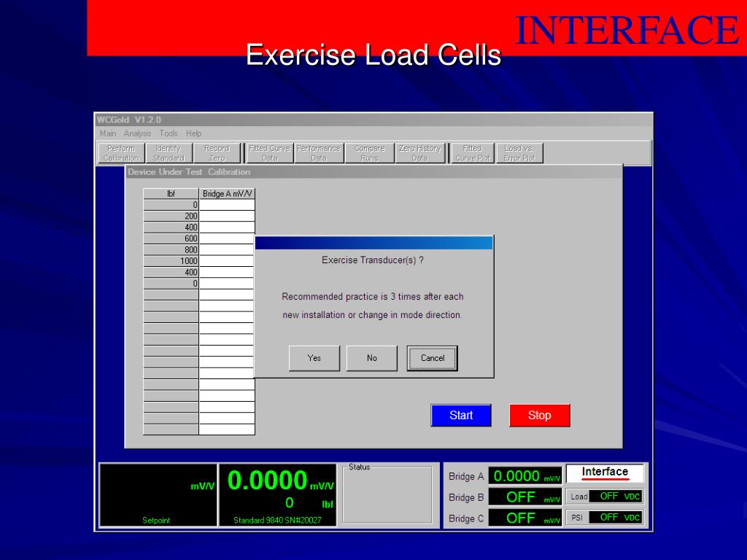Cancel the Exercise Transducer dialog
The width and height of the screenshot is (747, 560).
tap(432, 358)
